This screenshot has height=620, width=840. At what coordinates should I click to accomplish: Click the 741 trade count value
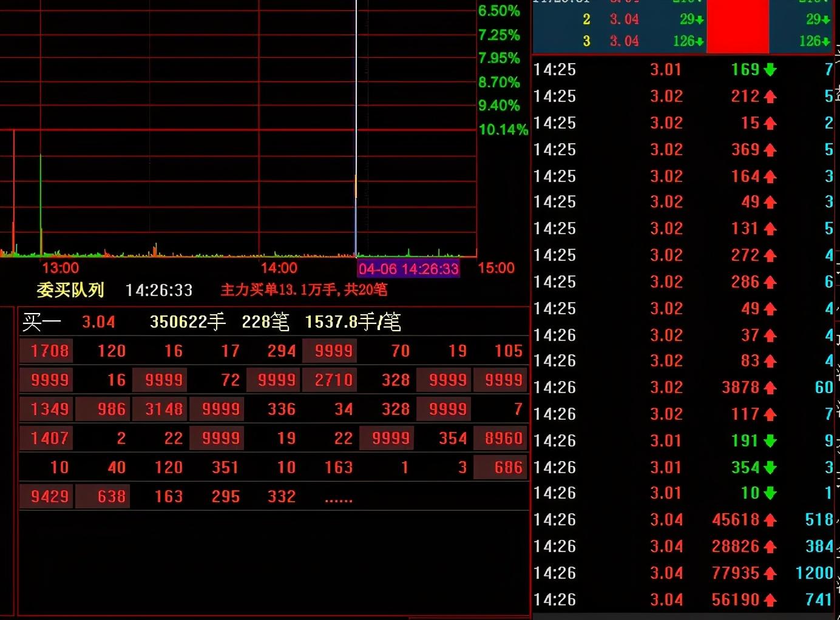[x=819, y=600]
